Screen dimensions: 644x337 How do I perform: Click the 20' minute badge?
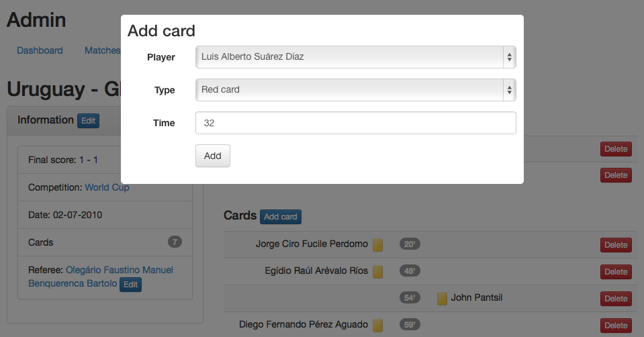[x=409, y=244]
